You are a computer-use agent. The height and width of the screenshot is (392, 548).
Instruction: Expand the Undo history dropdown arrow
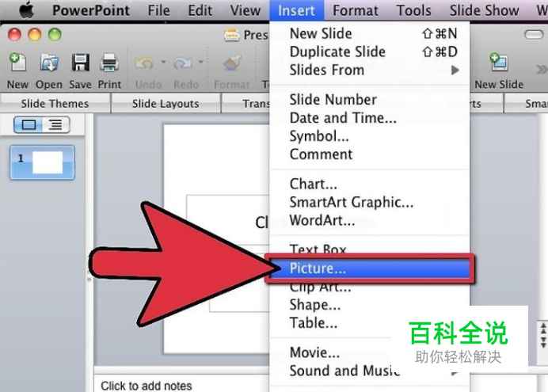click(163, 63)
